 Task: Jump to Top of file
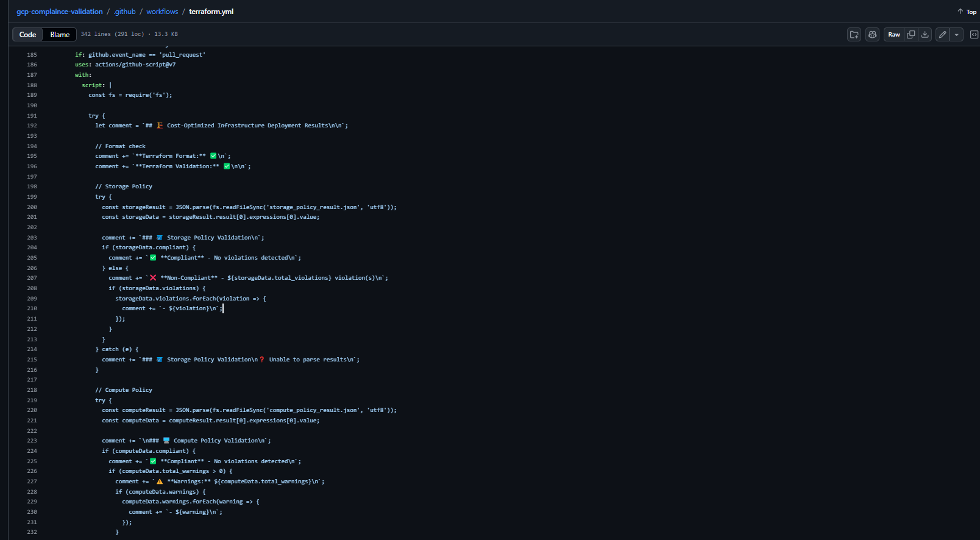(x=967, y=12)
